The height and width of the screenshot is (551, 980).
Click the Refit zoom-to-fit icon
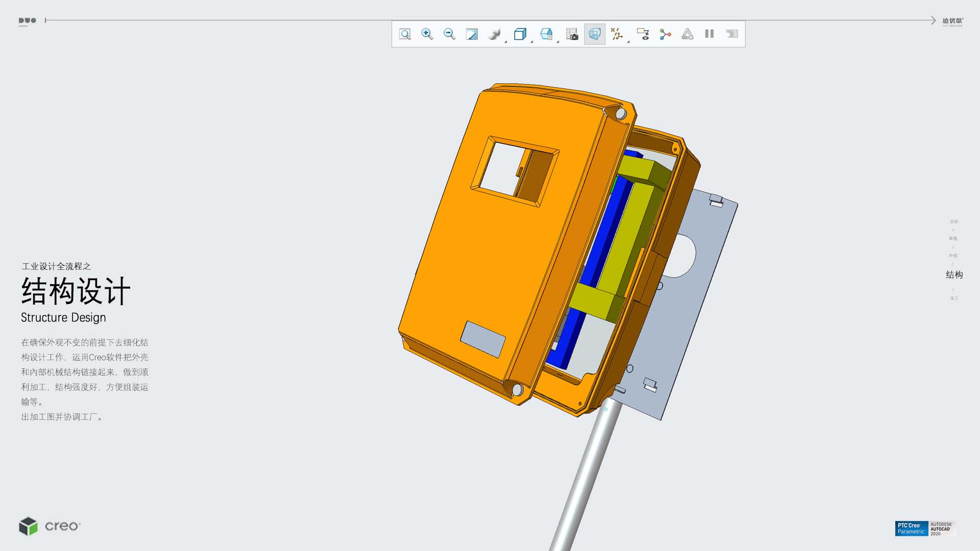coord(405,34)
